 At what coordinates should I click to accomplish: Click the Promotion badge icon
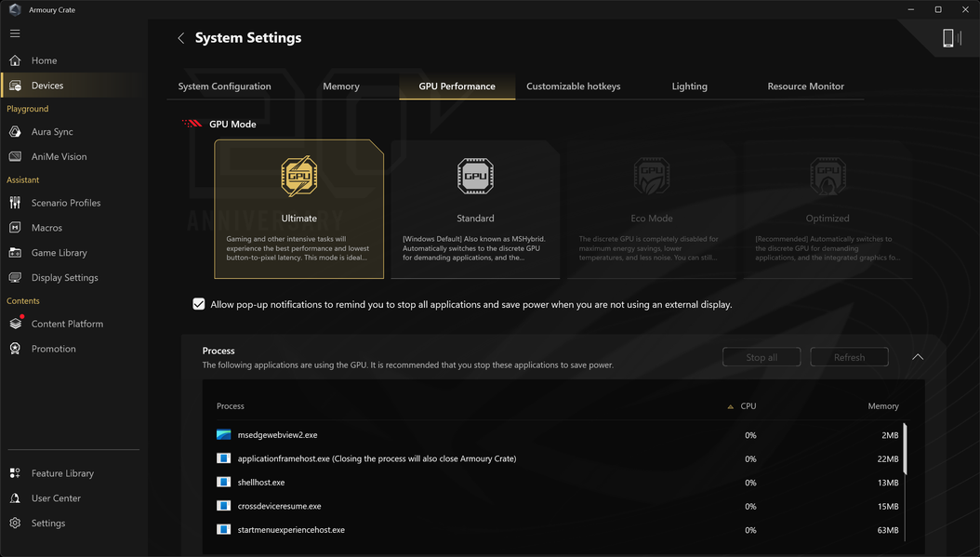pyautogui.click(x=15, y=349)
